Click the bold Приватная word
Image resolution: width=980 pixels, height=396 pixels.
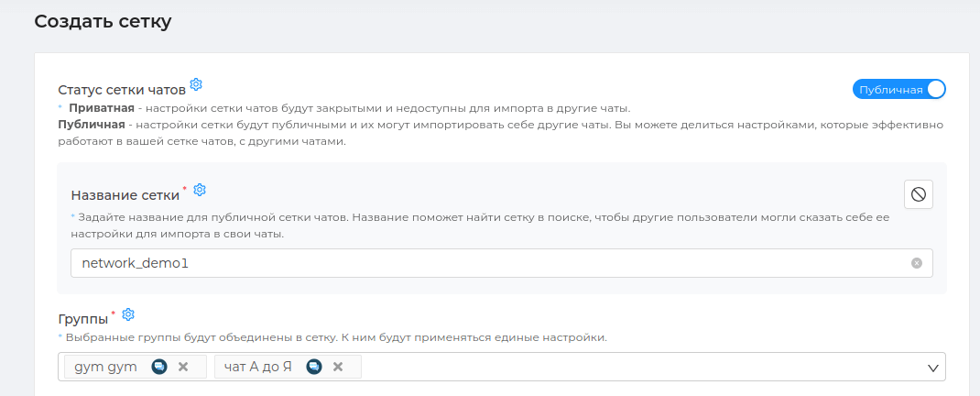(x=102, y=107)
